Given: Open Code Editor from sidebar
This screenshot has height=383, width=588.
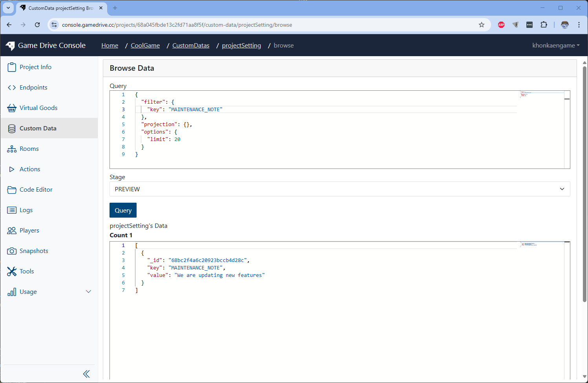Looking at the screenshot, I should [36, 190].
